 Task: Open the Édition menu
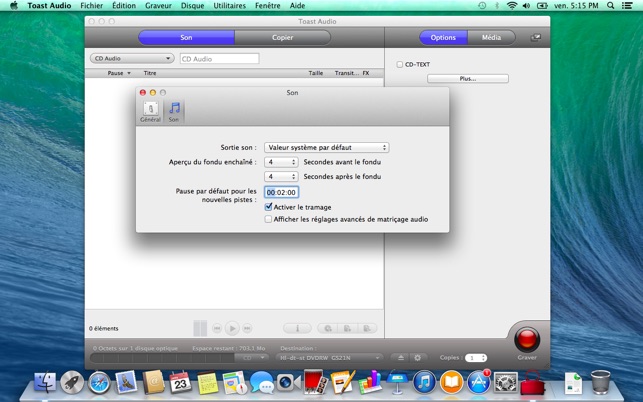pyautogui.click(x=124, y=5)
